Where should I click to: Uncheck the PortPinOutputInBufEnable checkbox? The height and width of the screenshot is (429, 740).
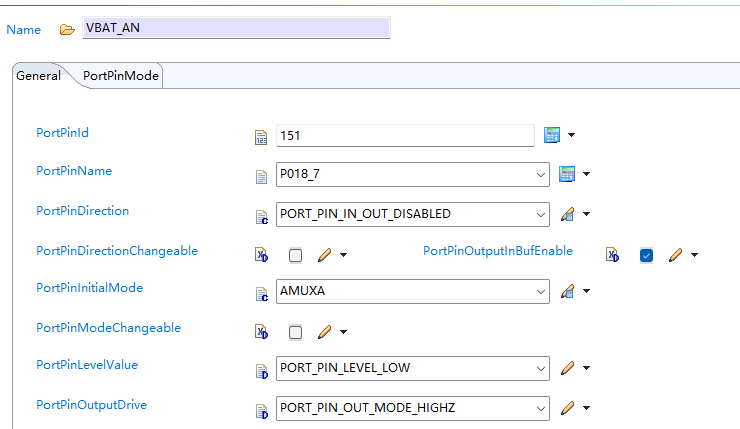pyautogui.click(x=647, y=255)
